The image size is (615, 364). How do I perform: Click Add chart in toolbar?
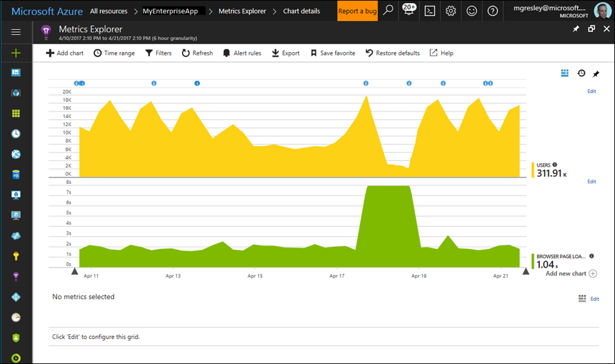tap(65, 53)
